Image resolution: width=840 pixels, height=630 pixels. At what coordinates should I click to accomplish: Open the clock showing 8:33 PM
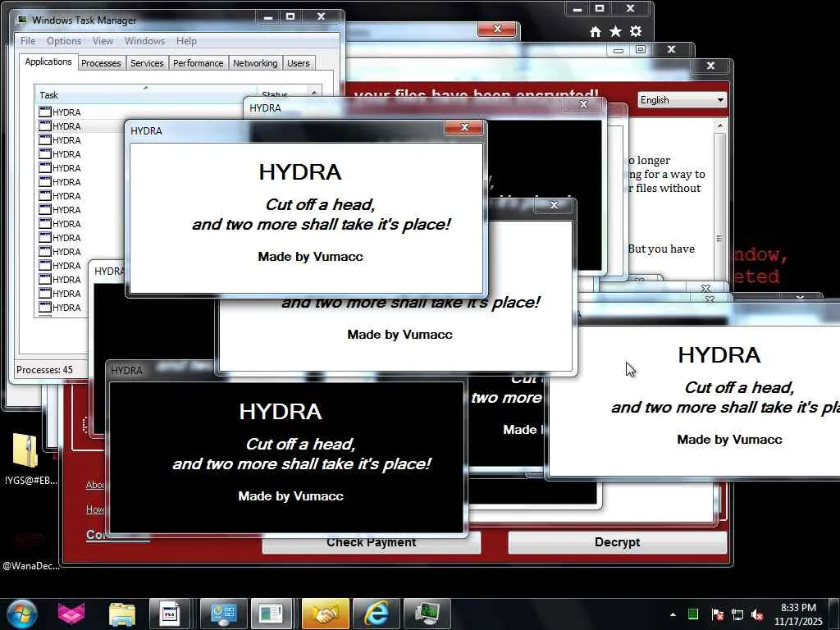click(798, 614)
